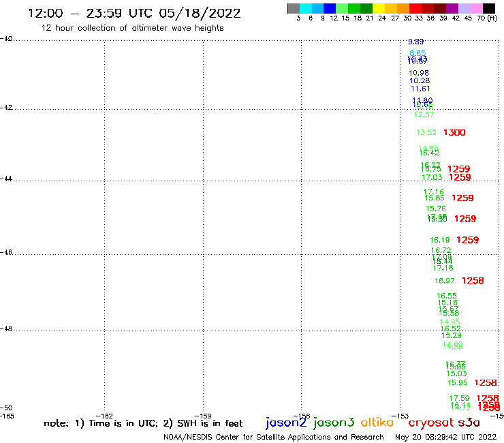
Task: Click the 12.57 wave height value
Action: tap(424, 115)
